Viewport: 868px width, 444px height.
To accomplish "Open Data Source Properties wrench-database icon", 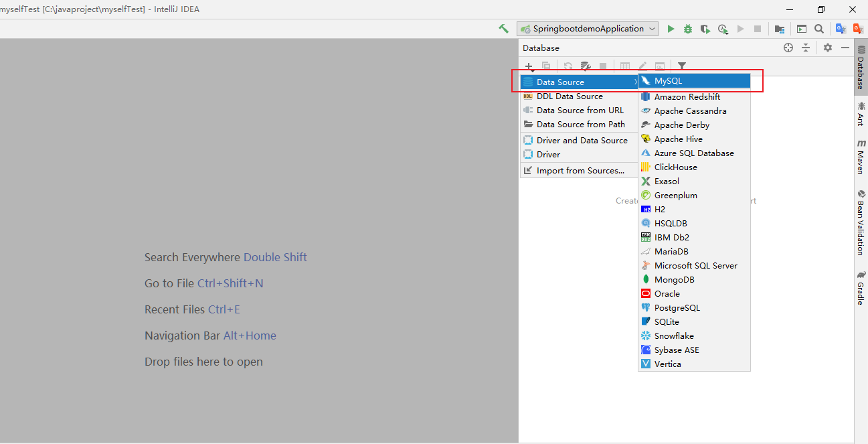I will (586, 66).
